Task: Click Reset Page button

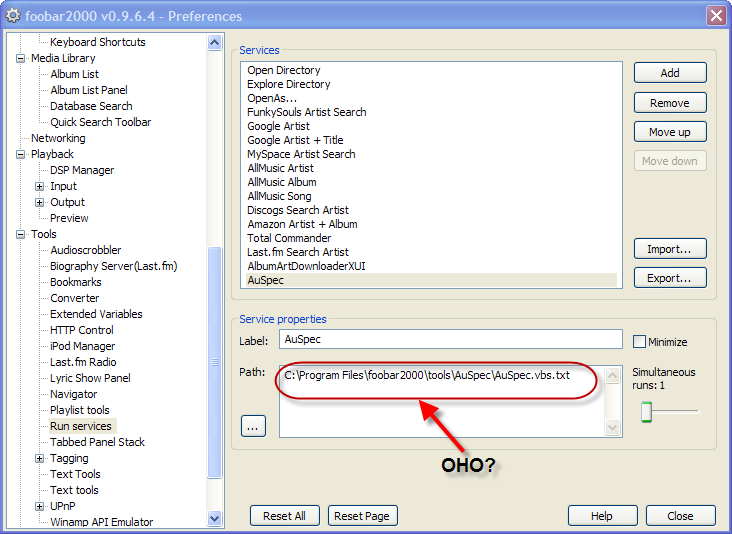Action: pos(362,516)
